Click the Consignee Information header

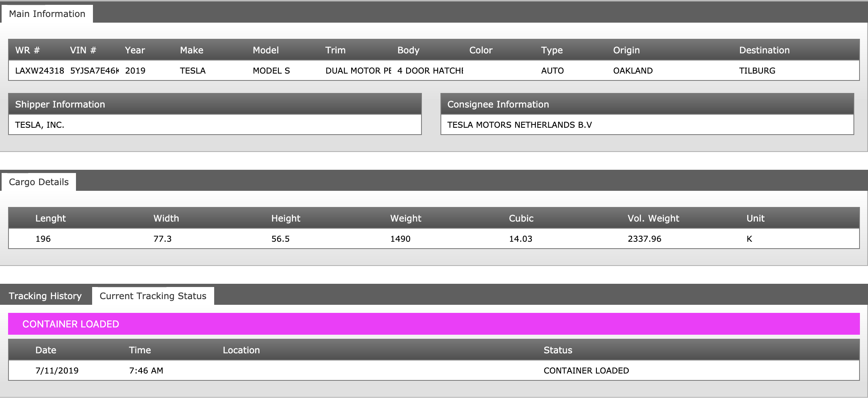coord(647,104)
